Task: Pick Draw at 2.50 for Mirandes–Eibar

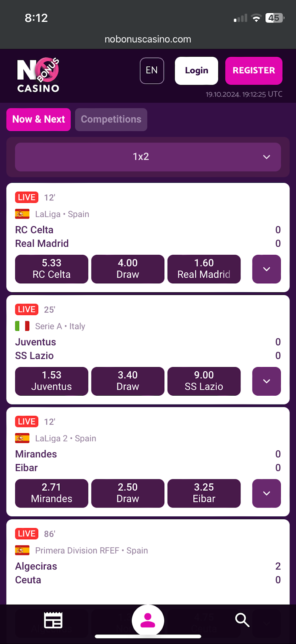Action: (x=128, y=493)
